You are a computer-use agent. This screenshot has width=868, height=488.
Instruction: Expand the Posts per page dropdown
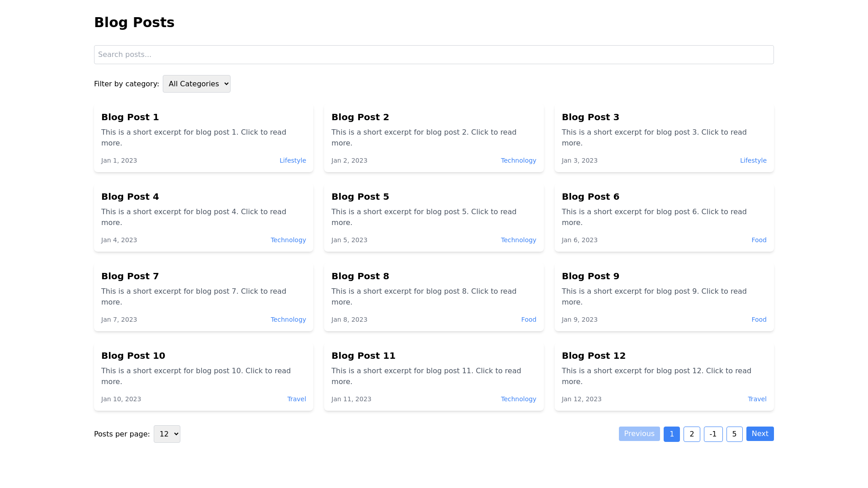tap(167, 434)
